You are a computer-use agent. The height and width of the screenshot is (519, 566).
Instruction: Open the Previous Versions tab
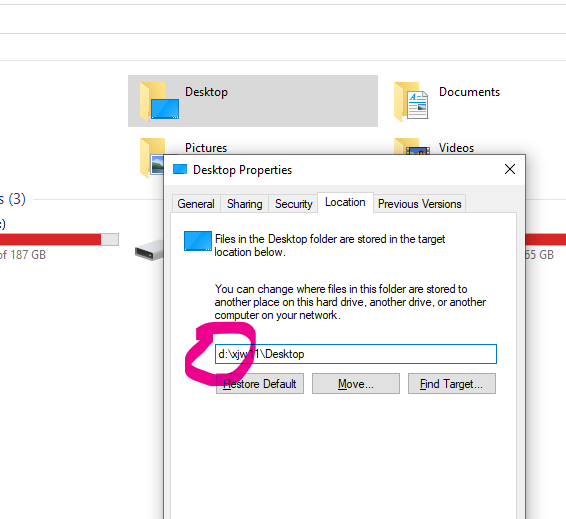click(419, 204)
